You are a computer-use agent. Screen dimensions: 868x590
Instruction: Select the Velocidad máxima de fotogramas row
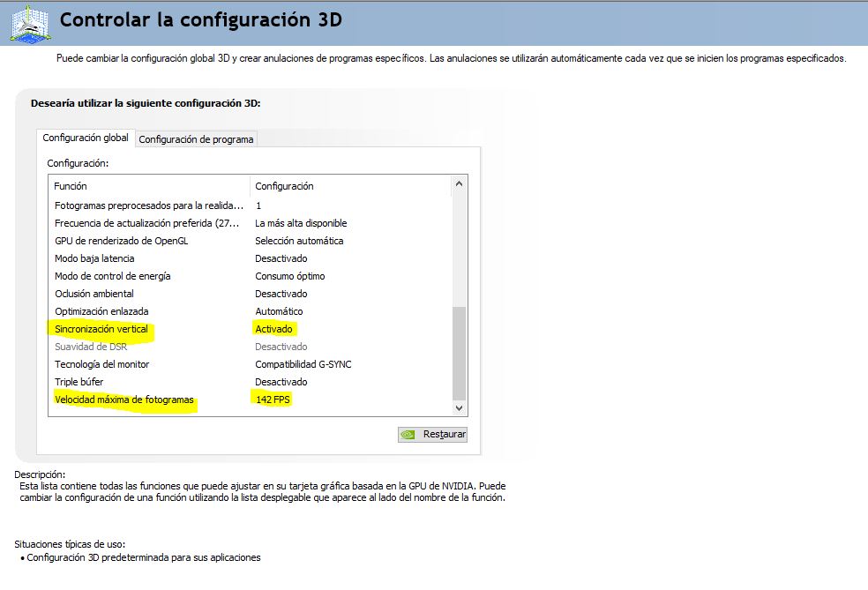pos(251,400)
